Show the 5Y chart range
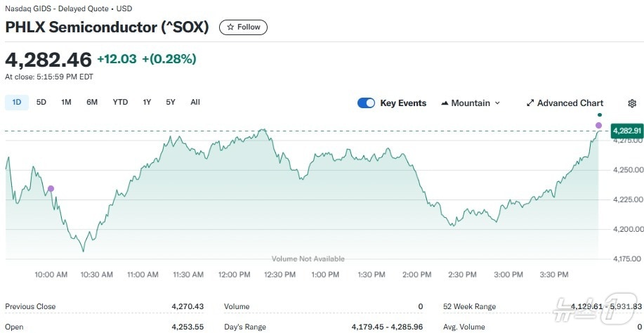Image resolution: width=644 pixels, height=333 pixels. [171, 102]
